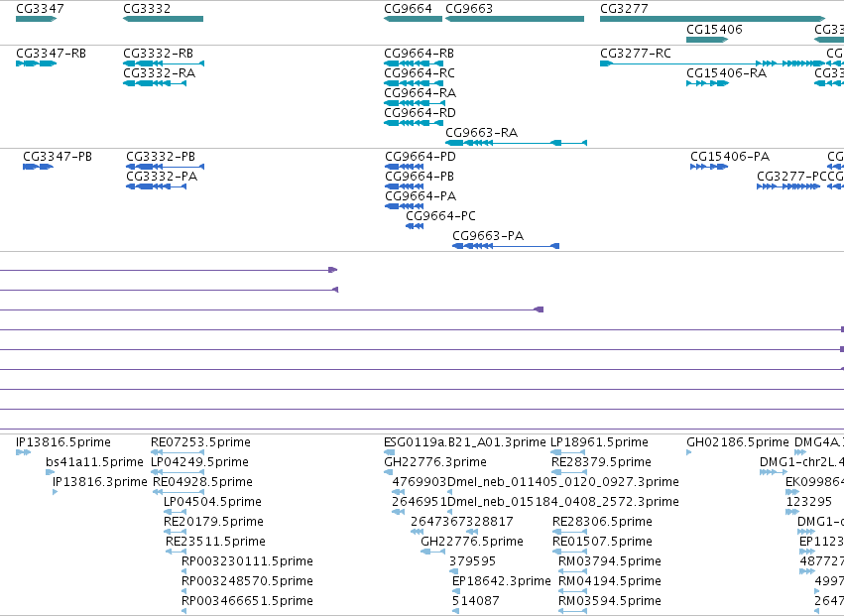The height and width of the screenshot is (616, 844).
Task: Pick the RE23511.5prime alignment label
Action: pyautogui.click(x=215, y=542)
